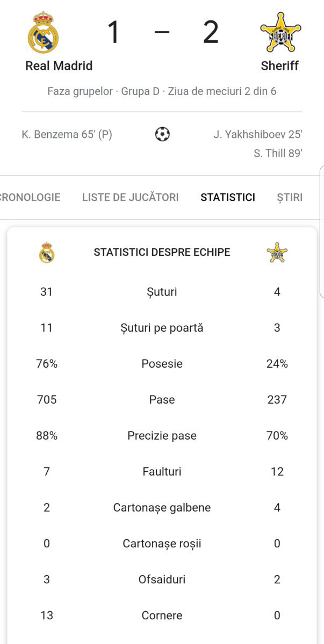Switch to the CRONOLOGIE tab
The image size is (324, 644).
coord(30,197)
